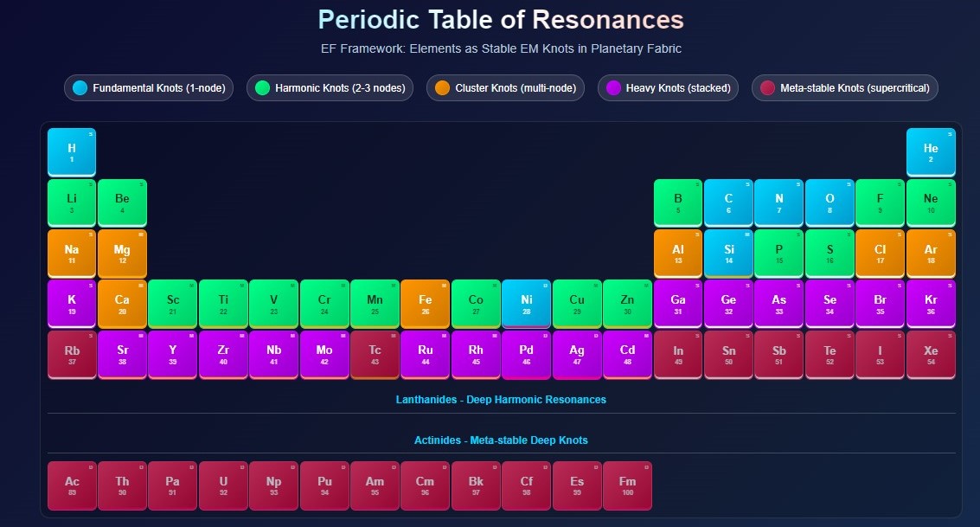Toggle the Fundamental Knots (1-node) legend filter
The width and height of the screenshot is (980, 527).
coord(148,88)
